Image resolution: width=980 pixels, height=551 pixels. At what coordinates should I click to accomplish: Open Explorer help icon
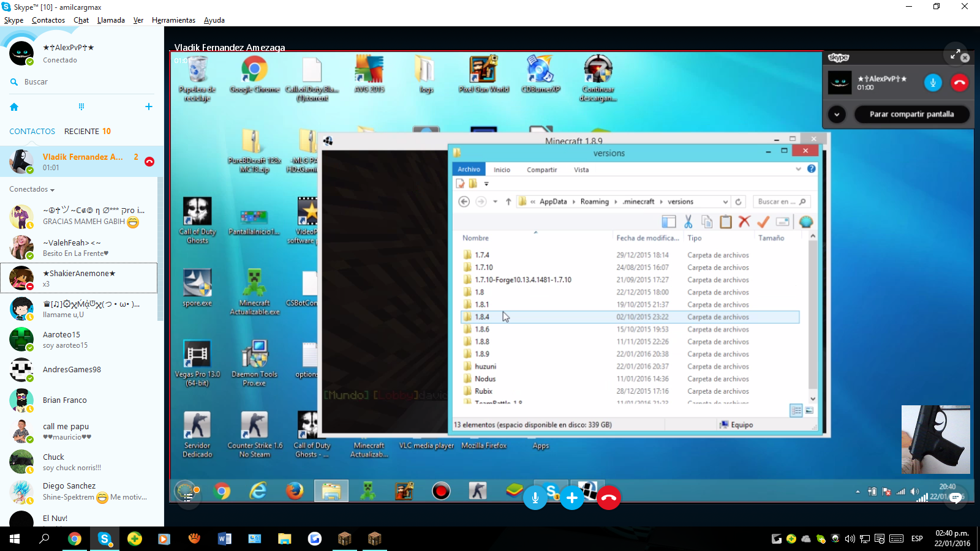[x=812, y=169]
